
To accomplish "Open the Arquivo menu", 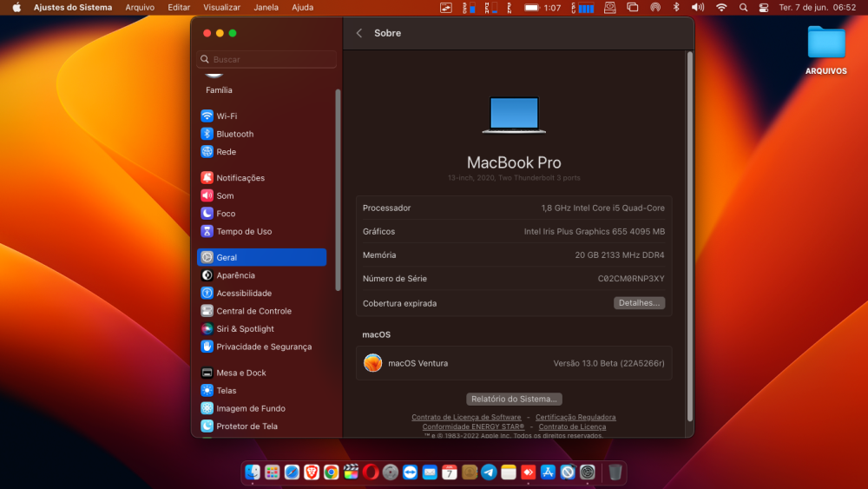I will click(x=140, y=7).
